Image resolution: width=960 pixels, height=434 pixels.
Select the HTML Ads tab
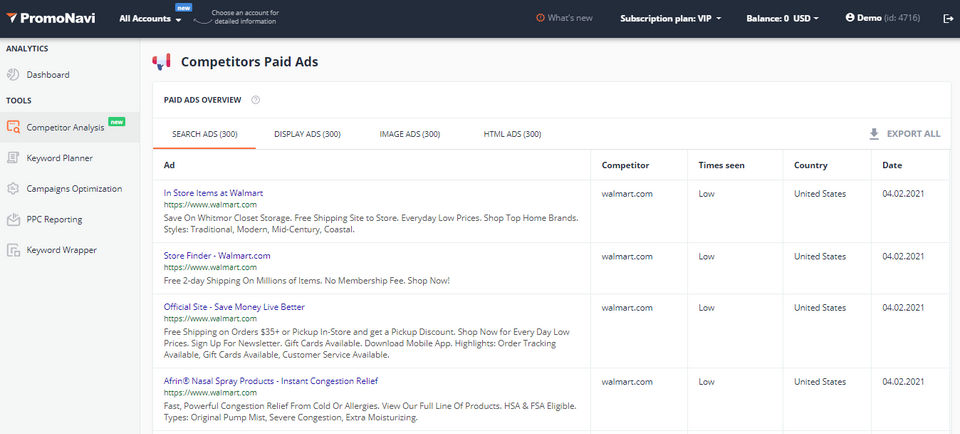pyautogui.click(x=512, y=134)
